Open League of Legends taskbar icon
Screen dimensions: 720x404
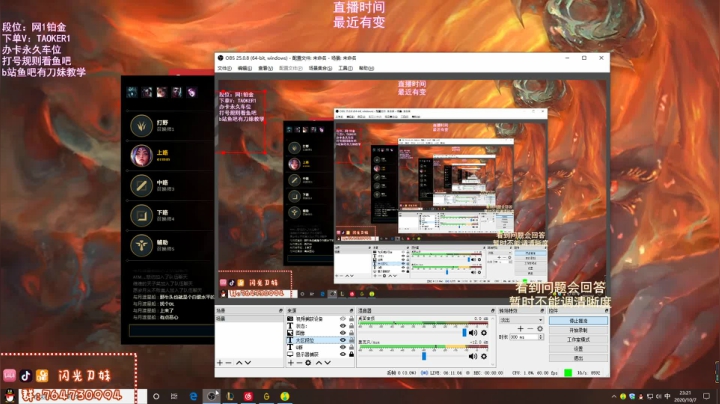coord(230,396)
